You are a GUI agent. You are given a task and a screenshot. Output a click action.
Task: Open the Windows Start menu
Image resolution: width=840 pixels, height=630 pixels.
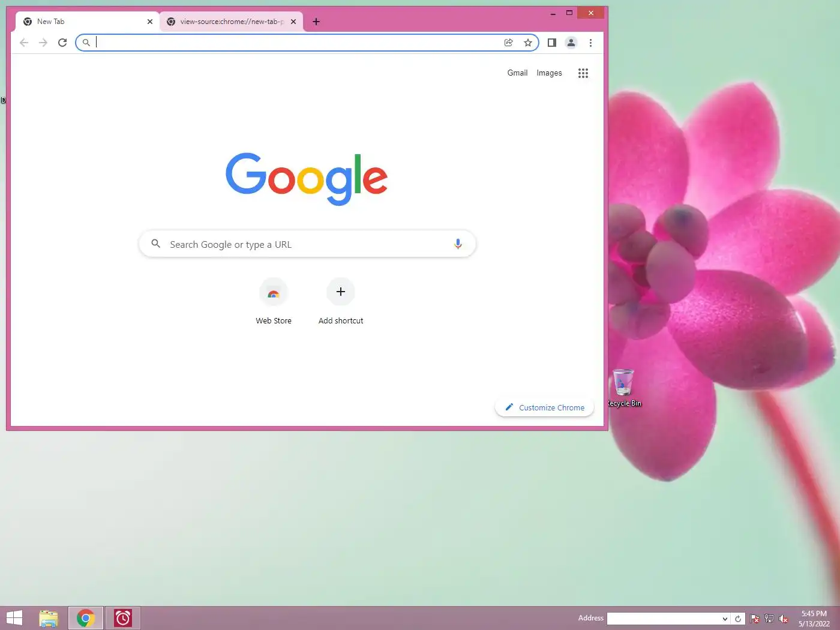(x=14, y=618)
